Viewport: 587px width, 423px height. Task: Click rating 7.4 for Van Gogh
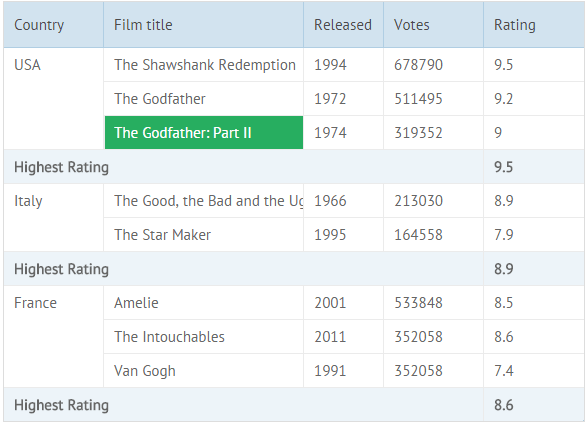pos(534,371)
